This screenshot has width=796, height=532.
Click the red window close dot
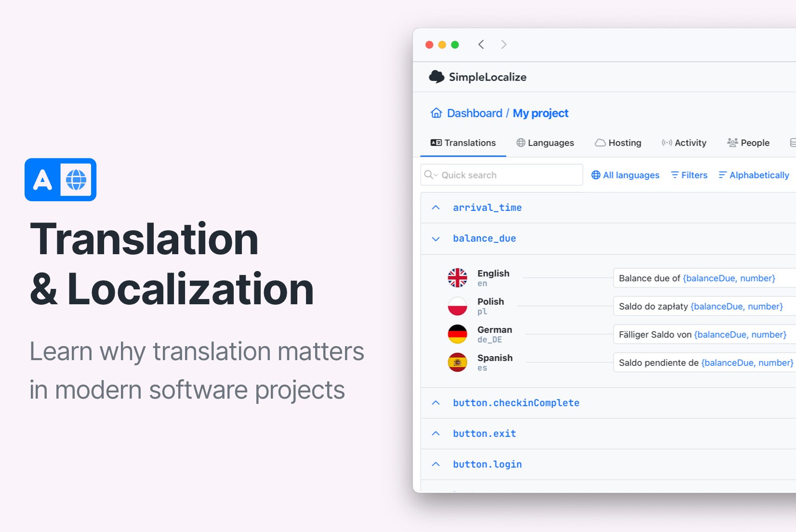(x=429, y=45)
